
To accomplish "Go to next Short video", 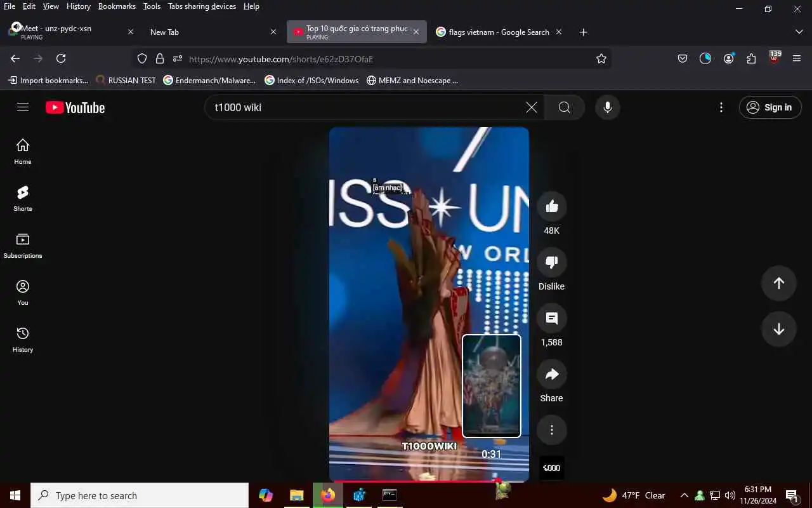I will tap(778, 329).
